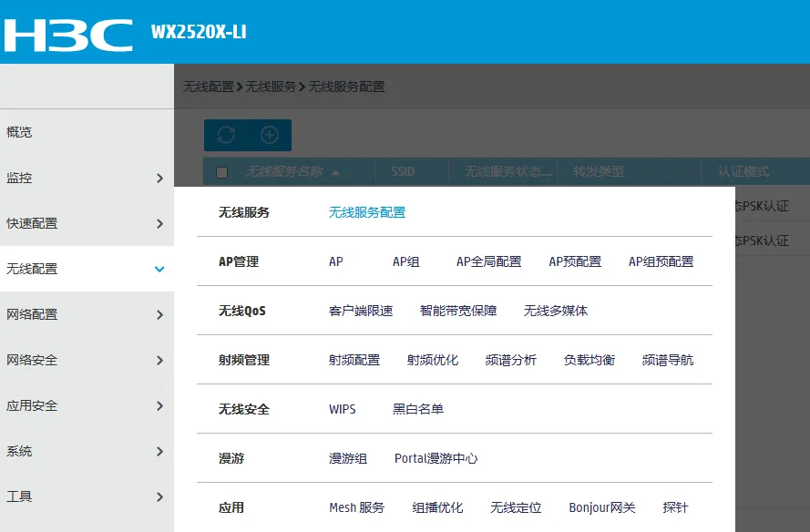This screenshot has height=532, width=810.
Task: Open the 智能带宽保障 link
Action: point(458,311)
